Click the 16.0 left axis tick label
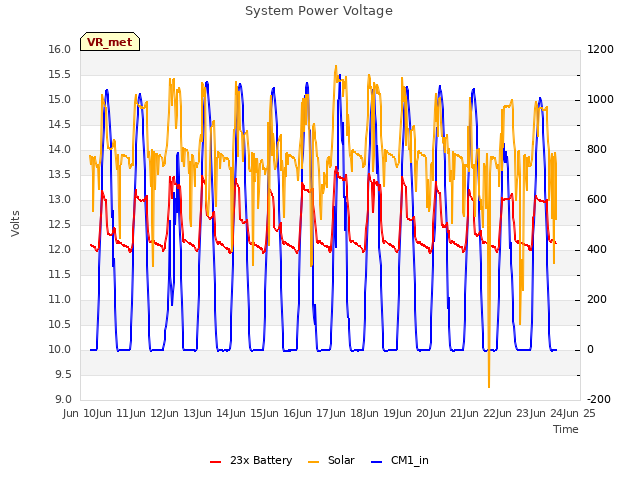The width and height of the screenshot is (640, 480). pyautogui.click(x=60, y=49)
